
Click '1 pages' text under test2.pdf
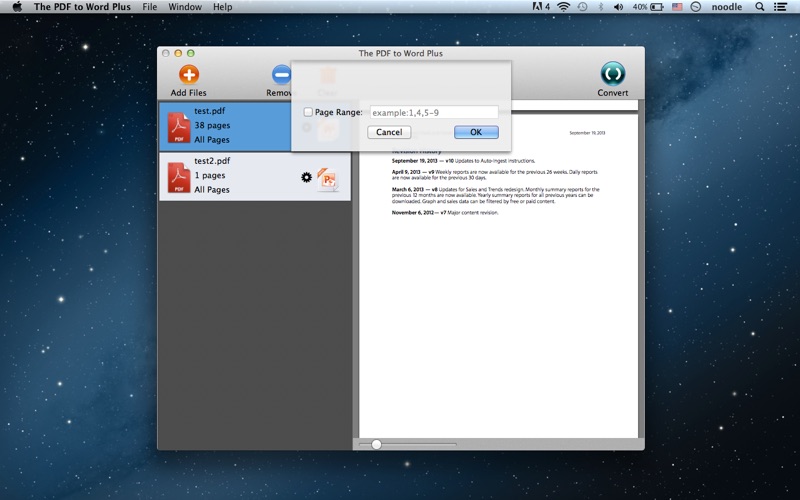(210, 175)
